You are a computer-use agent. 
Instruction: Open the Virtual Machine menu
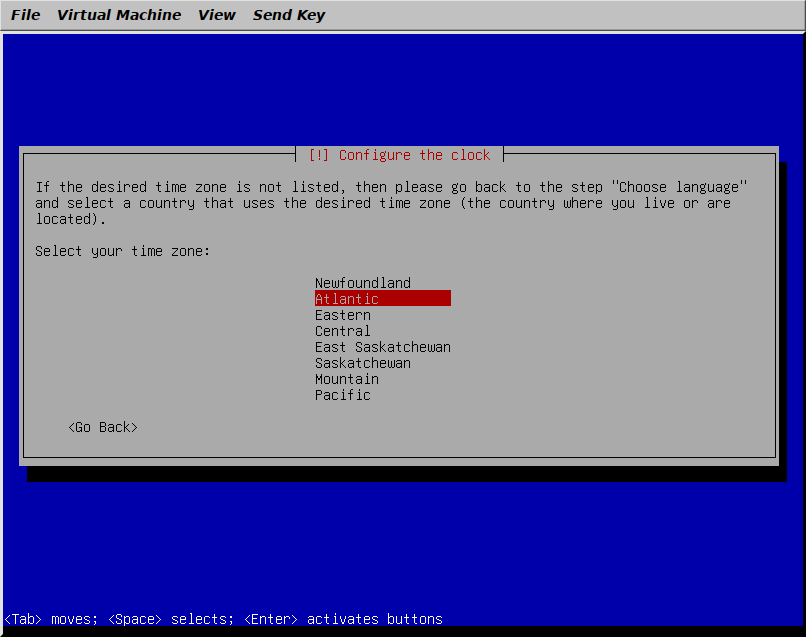(x=119, y=15)
